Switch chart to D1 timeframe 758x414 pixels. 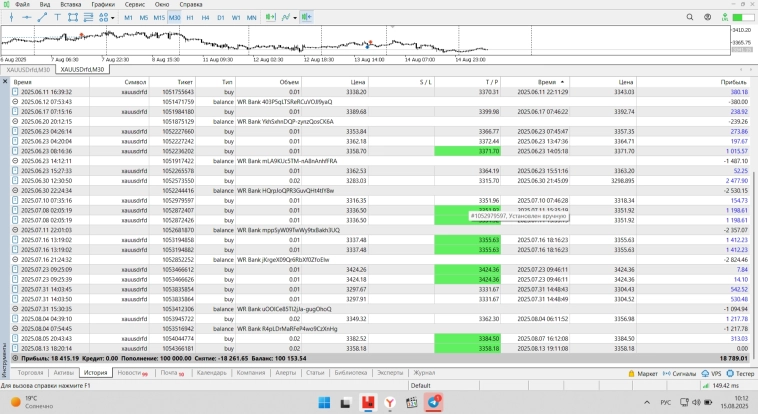[221, 18]
